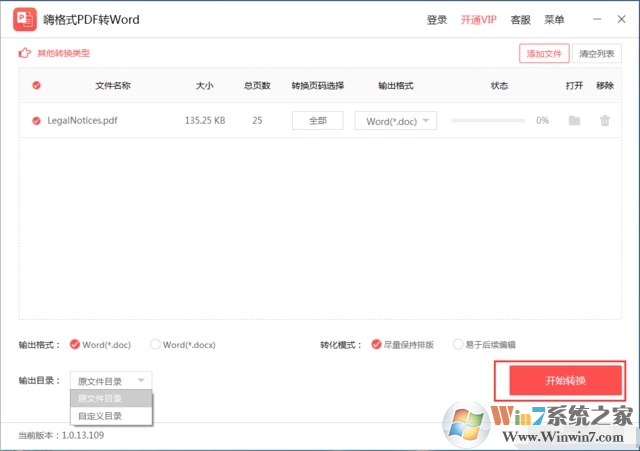Viewport: 640px width, 451px height.
Task: Click the thumbs-up icon beside 其他转换类型
Action: click(x=25, y=53)
